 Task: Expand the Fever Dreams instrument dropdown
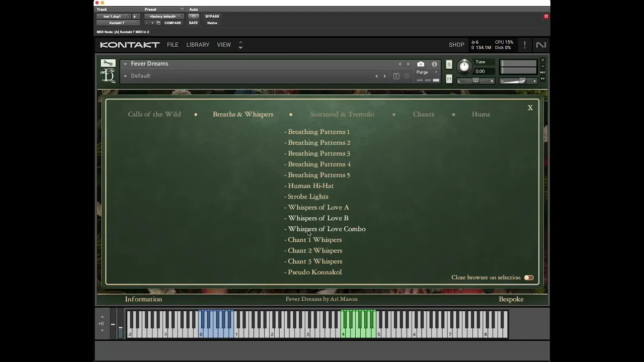click(125, 64)
